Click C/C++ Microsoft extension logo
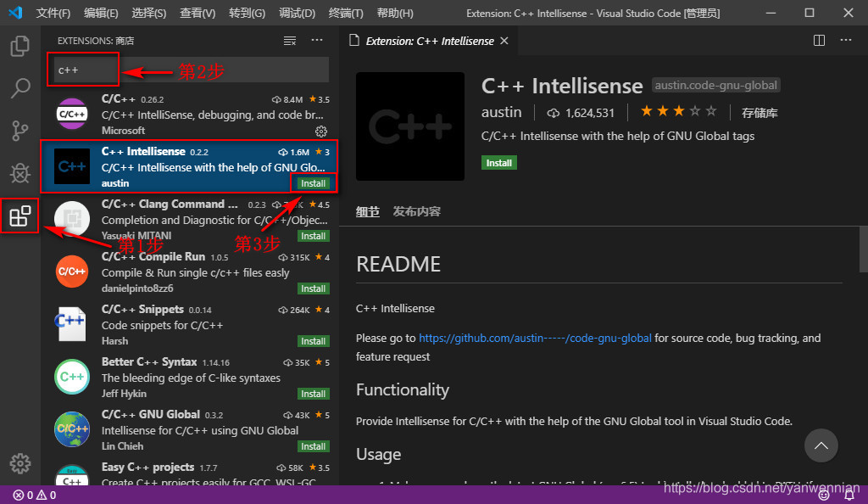The width and height of the screenshot is (868, 504). coord(72,114)
